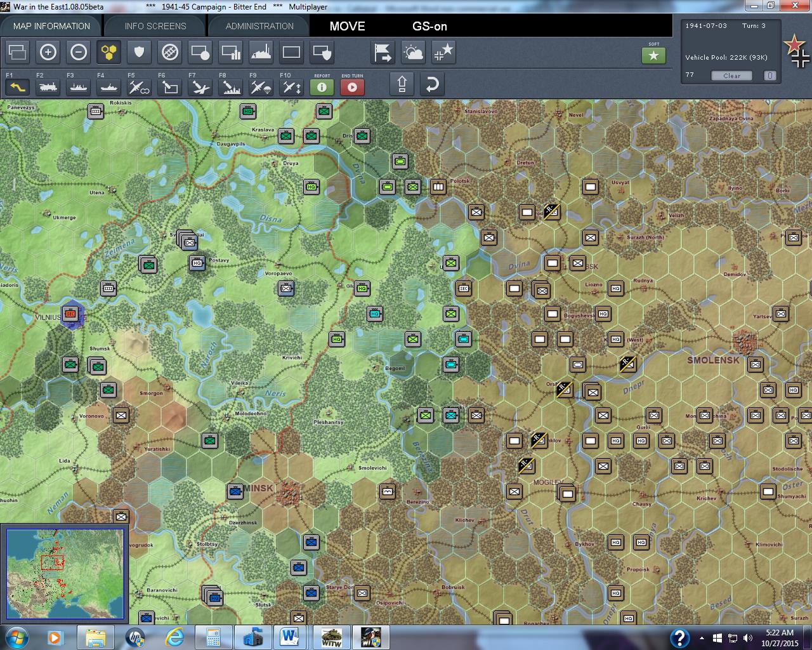Viewport: 812px width, 650px height.
Task: Click the up-arrow toolbar icon
Action: click(402, 84)
